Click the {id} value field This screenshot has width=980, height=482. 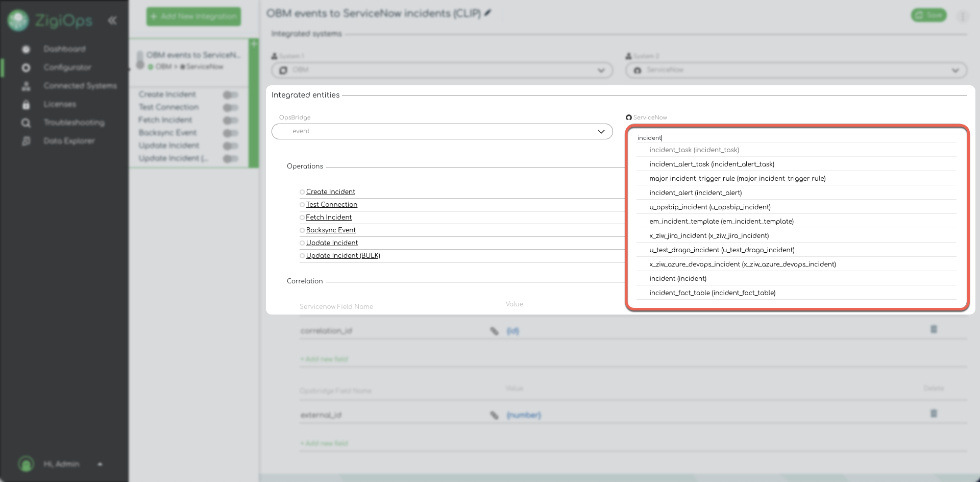[x=513, y=331]
